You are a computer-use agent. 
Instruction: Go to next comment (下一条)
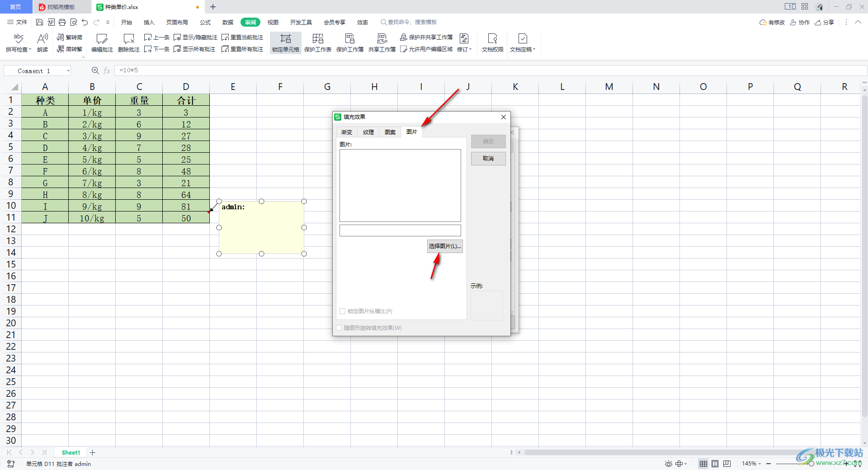(157, 49)
